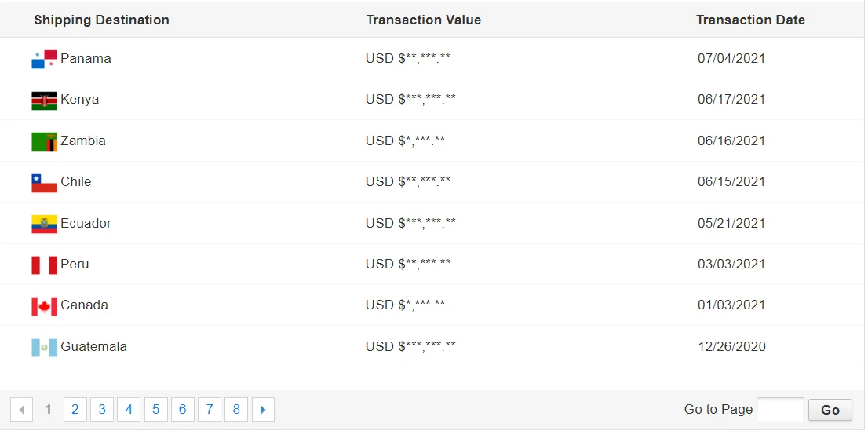The height and width of the screenshot is (431, 868).
Task: Click the Guatemala flag icon
Action: tap(44, 347)
